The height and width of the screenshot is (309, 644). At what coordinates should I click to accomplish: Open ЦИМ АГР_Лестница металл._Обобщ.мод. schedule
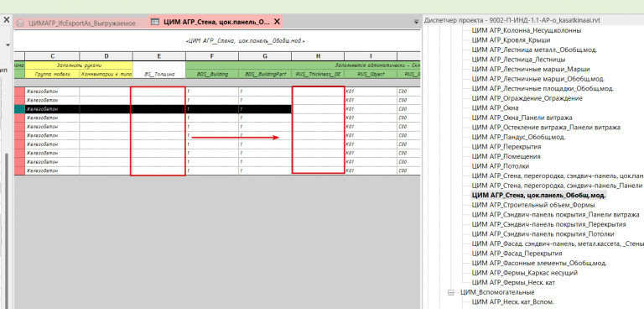click(534, 50)
